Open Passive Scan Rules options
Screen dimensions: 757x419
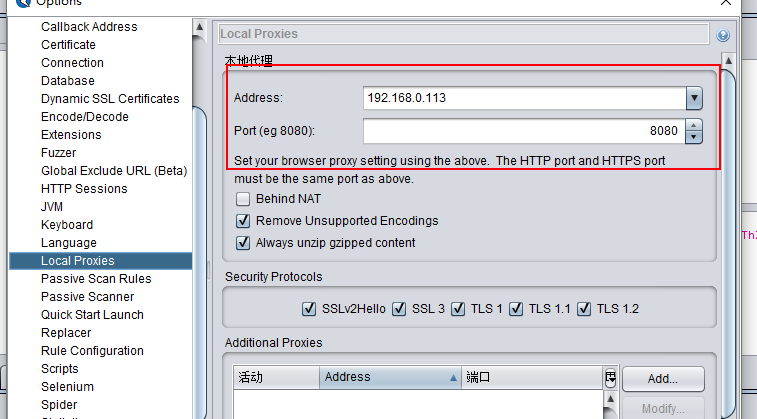[x=96, y=279]
